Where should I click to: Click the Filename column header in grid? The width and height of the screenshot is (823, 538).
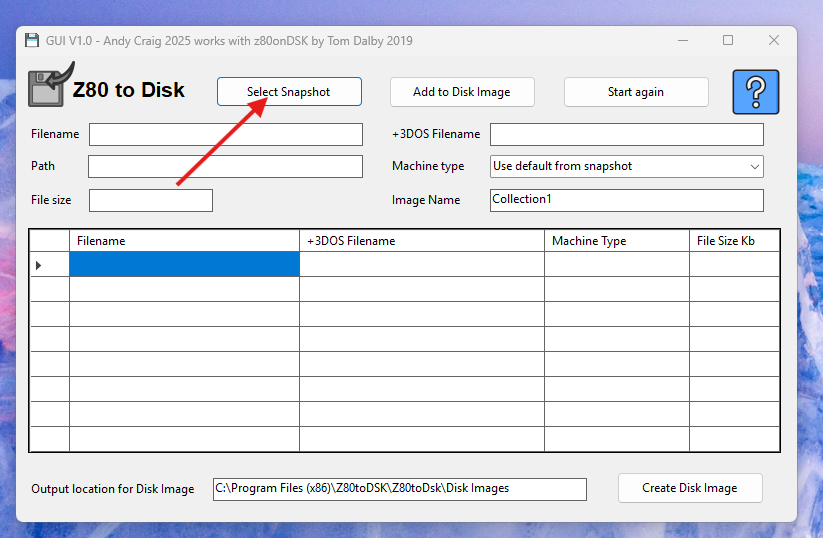[x=184, y=241]
